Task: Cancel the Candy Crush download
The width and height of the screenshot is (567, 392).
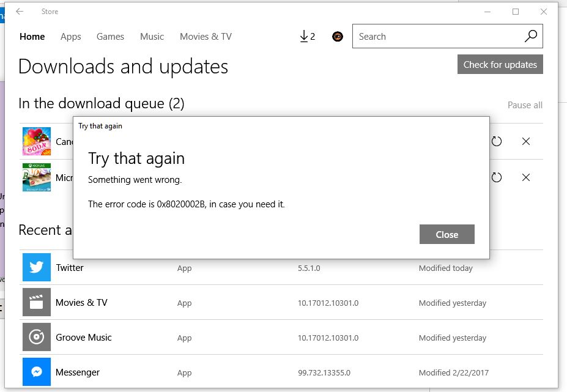Action: pos(526,141)
